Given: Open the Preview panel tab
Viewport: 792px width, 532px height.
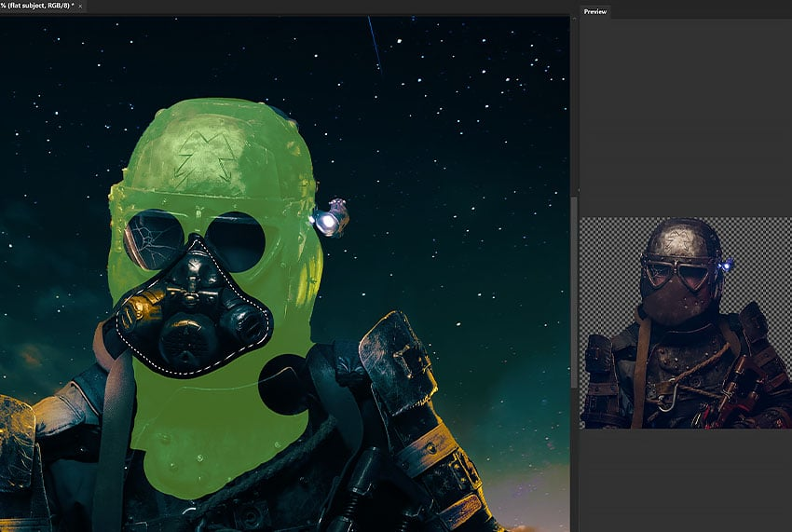Looking at the screenshot, I should [595, 11].
